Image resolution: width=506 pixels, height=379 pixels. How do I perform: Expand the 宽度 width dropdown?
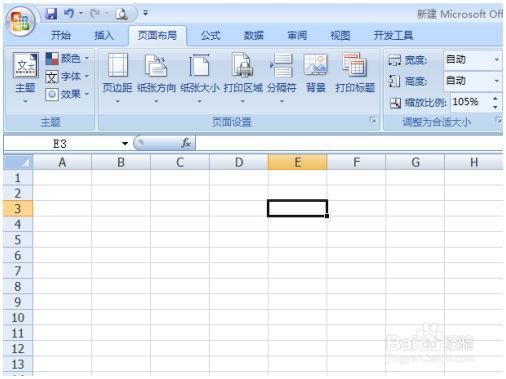click(x=497, y=60)
